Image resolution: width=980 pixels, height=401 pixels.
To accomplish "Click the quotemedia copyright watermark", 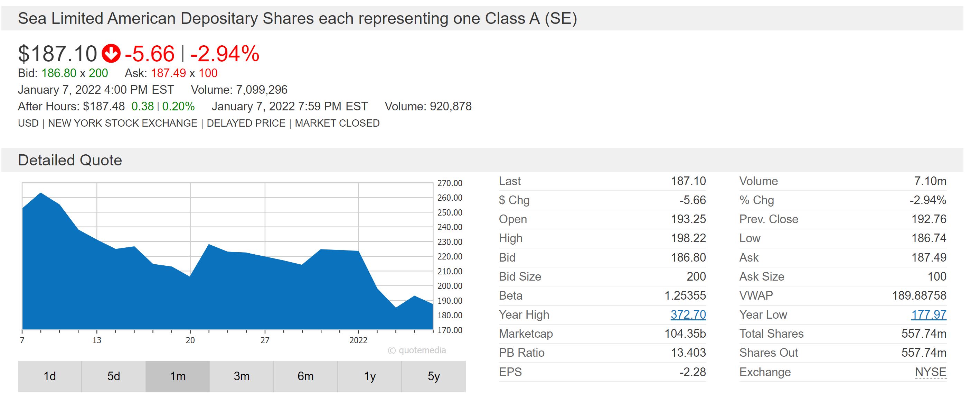I will (x=417, y=350).
